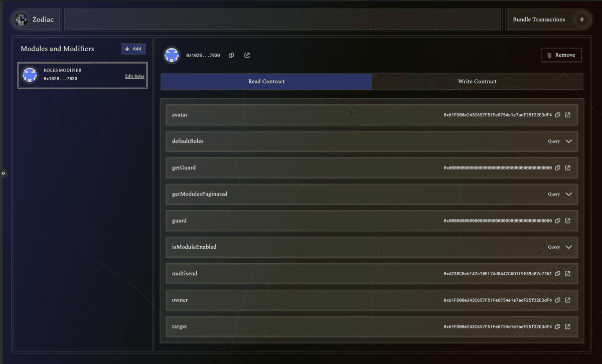Copy module address 0x1028...7830 in header
This screenshot has width=602, height=364.
(231, 55)
